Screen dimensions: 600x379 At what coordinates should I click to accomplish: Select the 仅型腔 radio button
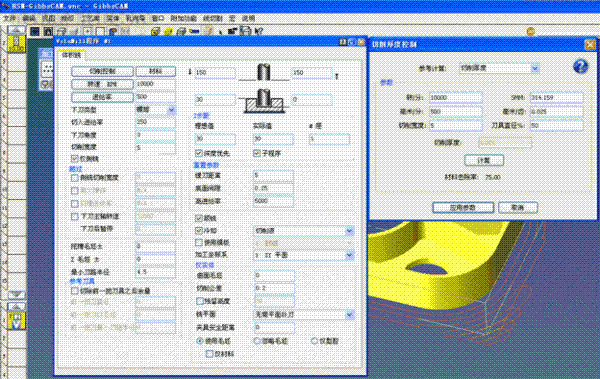pyautogui.click(x=314, y=341)
